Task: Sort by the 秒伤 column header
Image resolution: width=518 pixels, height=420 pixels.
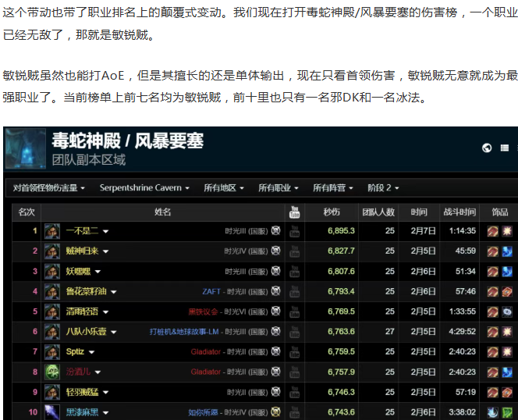Action: 332,212
